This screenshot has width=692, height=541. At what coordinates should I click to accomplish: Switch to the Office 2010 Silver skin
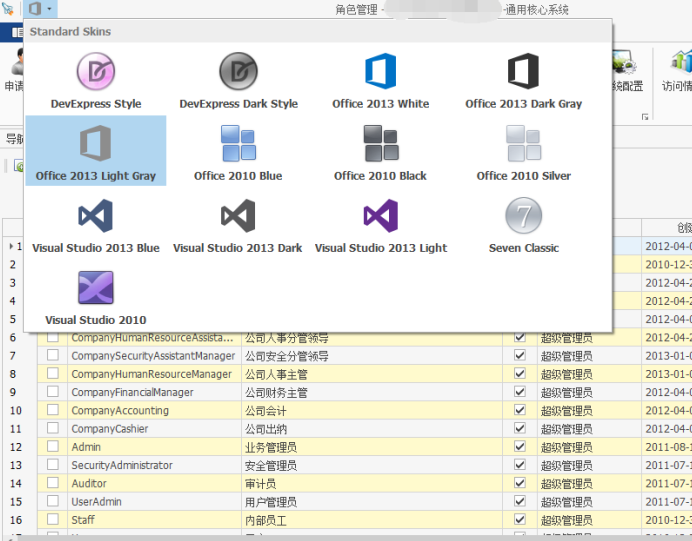click(523, 151)
